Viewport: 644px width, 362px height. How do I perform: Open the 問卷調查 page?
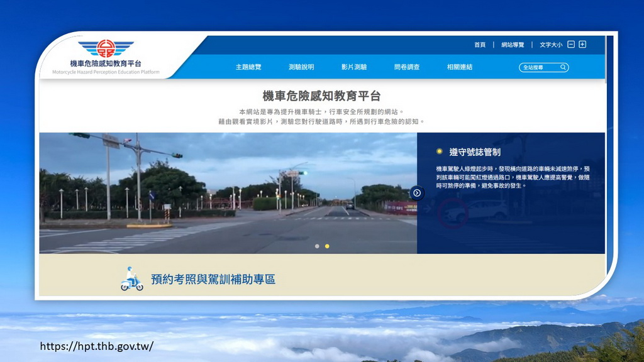coord(407,67)
